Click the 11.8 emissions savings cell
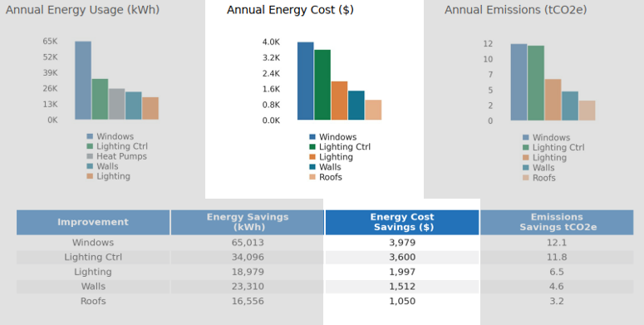Image resolution: width=644 pixels, height=325 pixels. point(557,257)
